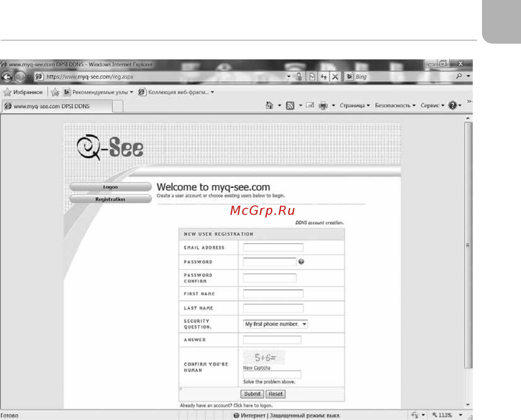
Task: Click the security zone icon in status bar
Action: pos(236,415)
